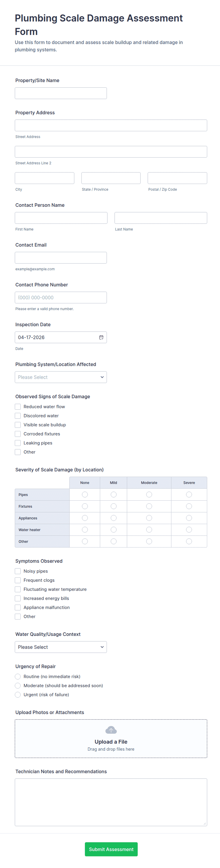The image size is (220, 868).
Task: Focus the Postal / Zip Code field
Action: coord(177,178)
